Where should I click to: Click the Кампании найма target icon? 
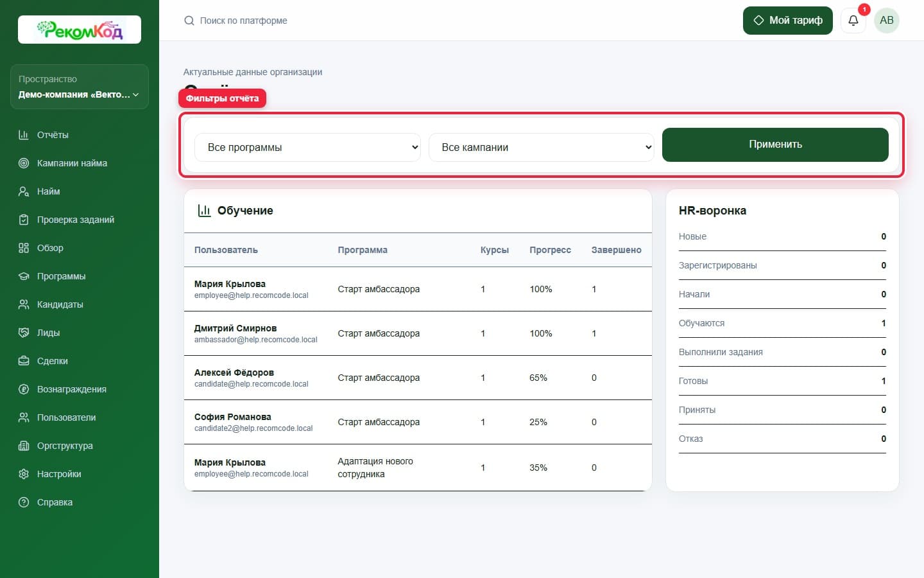pyautogui.click(x=24, y=163)
